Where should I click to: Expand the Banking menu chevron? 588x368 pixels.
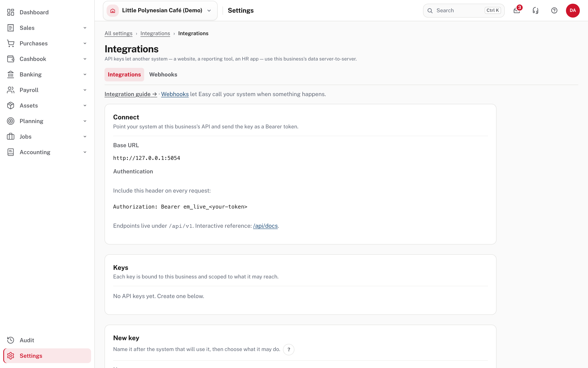coord(85,74)
